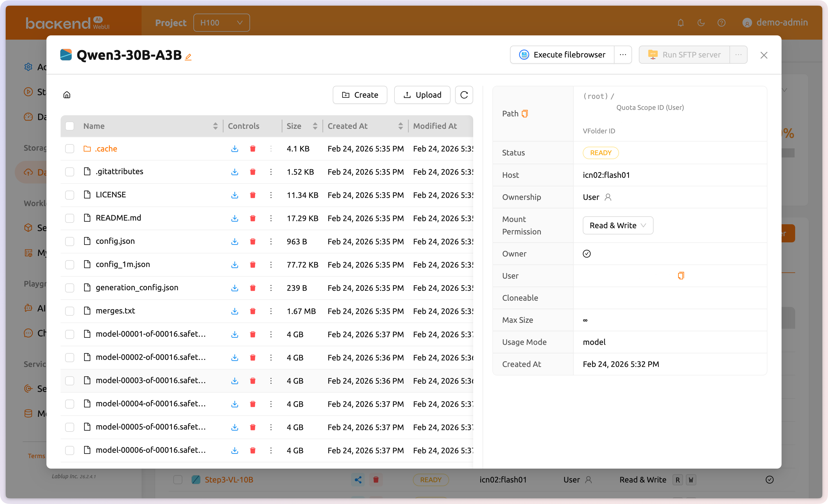Open the help icon in the header
The height and width of the screenshot is (504, 828).
tap(722, 23)
